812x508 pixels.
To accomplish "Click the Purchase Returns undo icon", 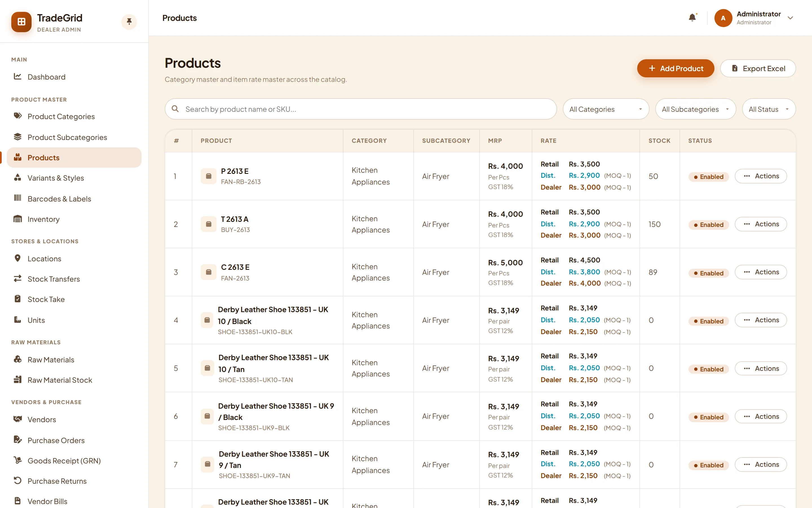I will 17,481.
